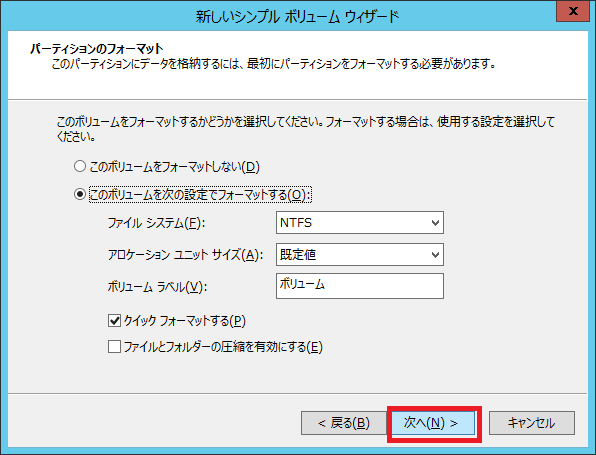The image size is (596, 455).
Task: Close the wizard window with X
Action: pos(573,11)
